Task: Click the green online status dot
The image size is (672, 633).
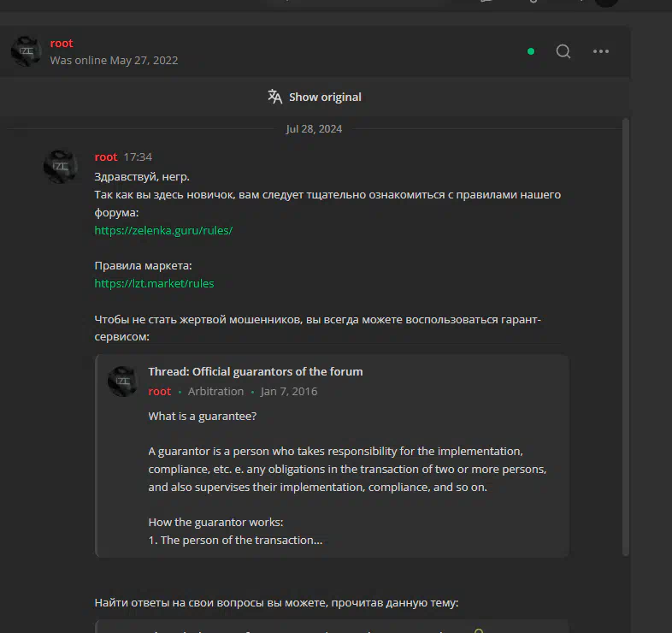Action: pos(531,51)
